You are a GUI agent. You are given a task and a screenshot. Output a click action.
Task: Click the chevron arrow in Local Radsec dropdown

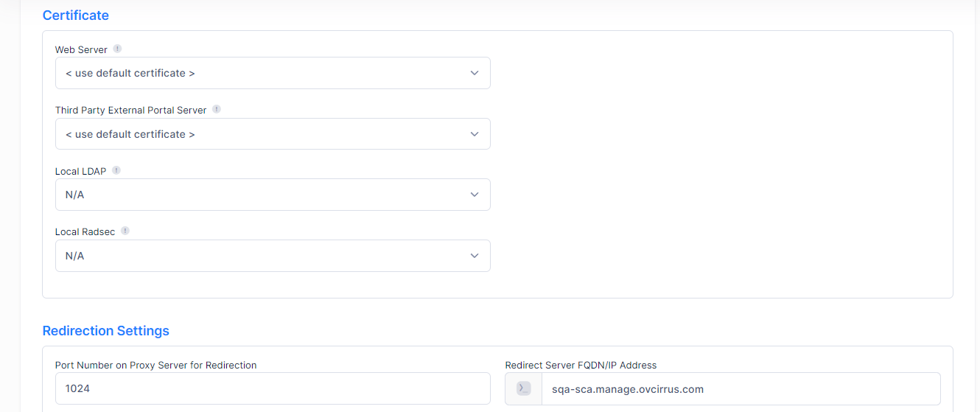tap(475, 256)
